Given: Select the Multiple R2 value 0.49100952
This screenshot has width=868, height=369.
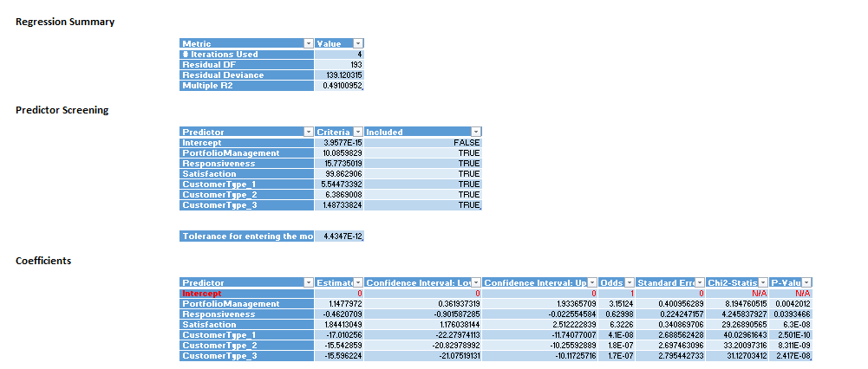Looking at the screenshot, I should (x=339, y=86).
